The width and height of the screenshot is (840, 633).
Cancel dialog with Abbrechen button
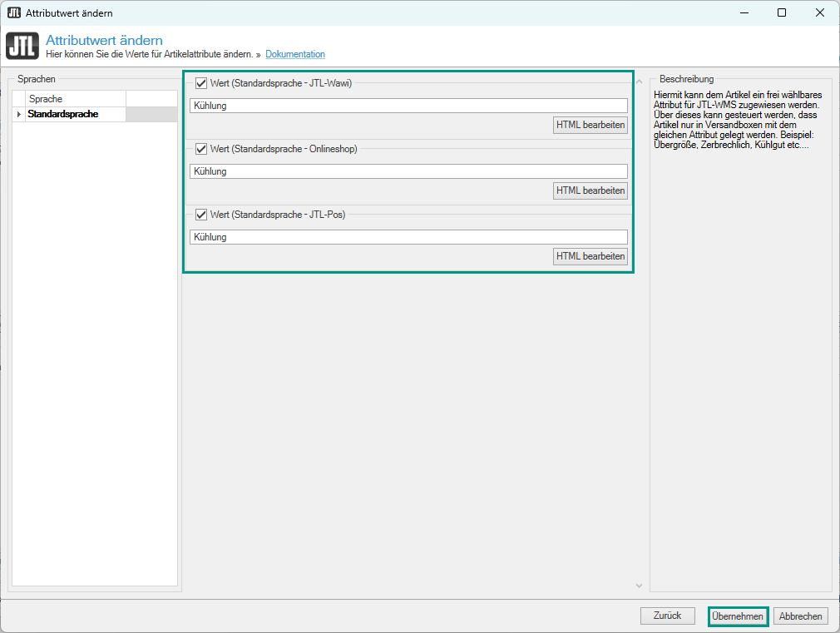pos(801,616)
